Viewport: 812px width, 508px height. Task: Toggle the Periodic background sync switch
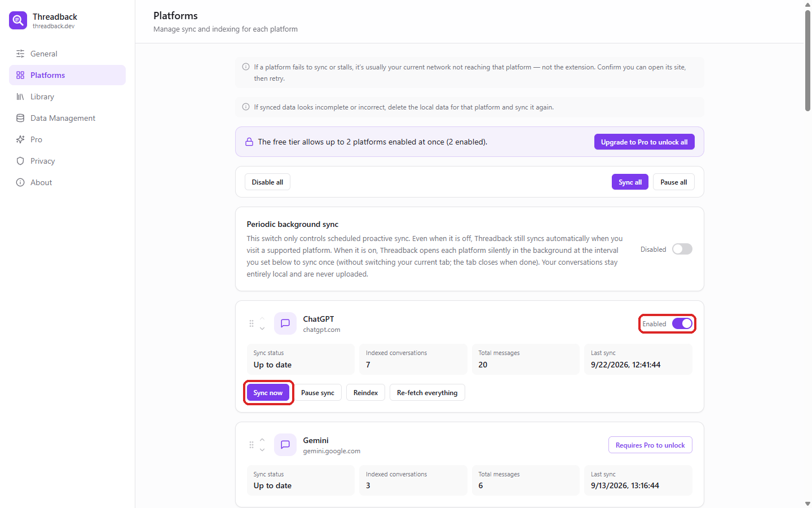(x=682, y=249)
